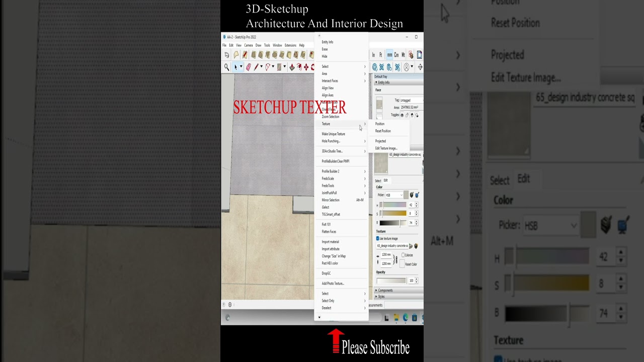Browse for a texture image file
The image size is (644, 362).
point(411,246)
